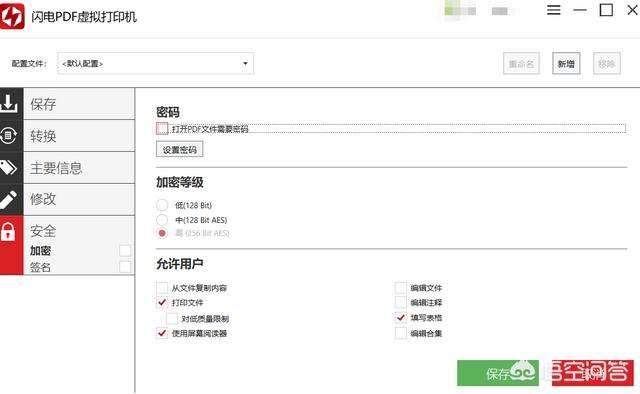640x394 pixels.
Task: Maximize the virtual printer window
Action: tap(606, 10)
